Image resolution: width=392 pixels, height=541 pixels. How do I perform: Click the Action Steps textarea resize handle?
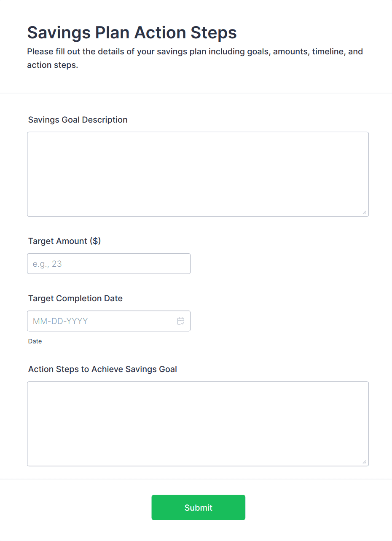(x=364, y=462)
